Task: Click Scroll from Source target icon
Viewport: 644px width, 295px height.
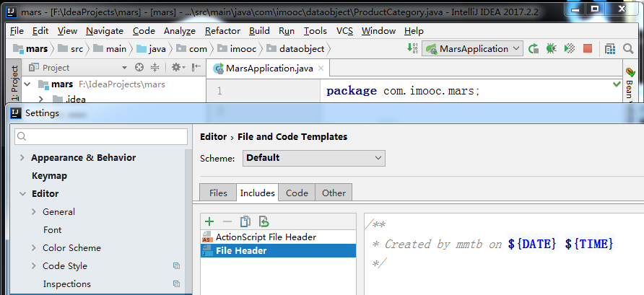Action: [139, 67]
